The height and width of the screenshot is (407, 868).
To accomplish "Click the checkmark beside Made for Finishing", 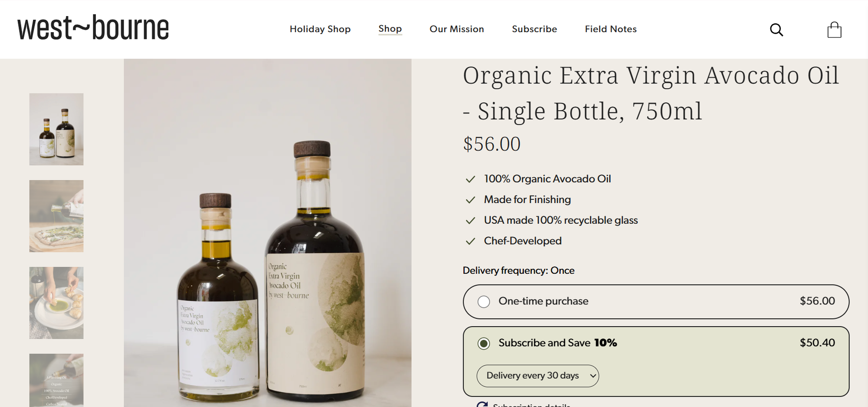I will [470, 199].
